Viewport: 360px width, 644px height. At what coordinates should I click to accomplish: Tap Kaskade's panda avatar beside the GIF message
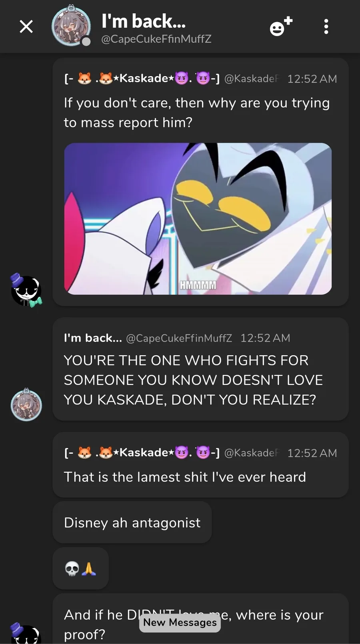coord(26,290)
